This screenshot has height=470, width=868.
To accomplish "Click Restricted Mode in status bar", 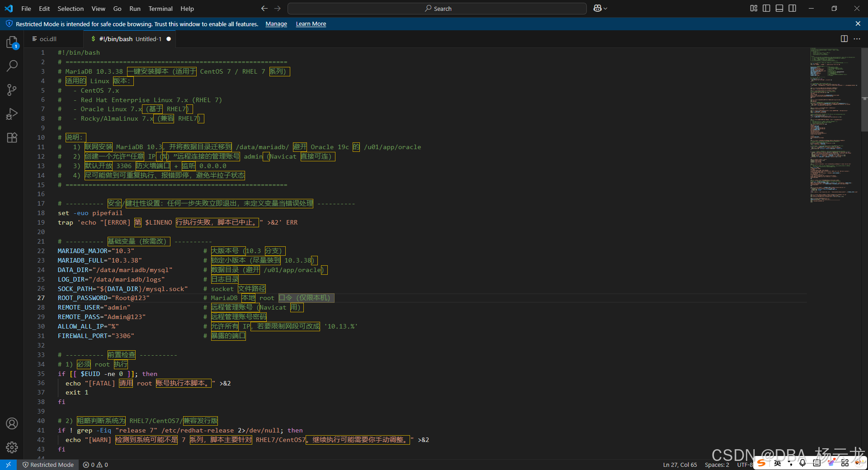I will pos(48,465).
